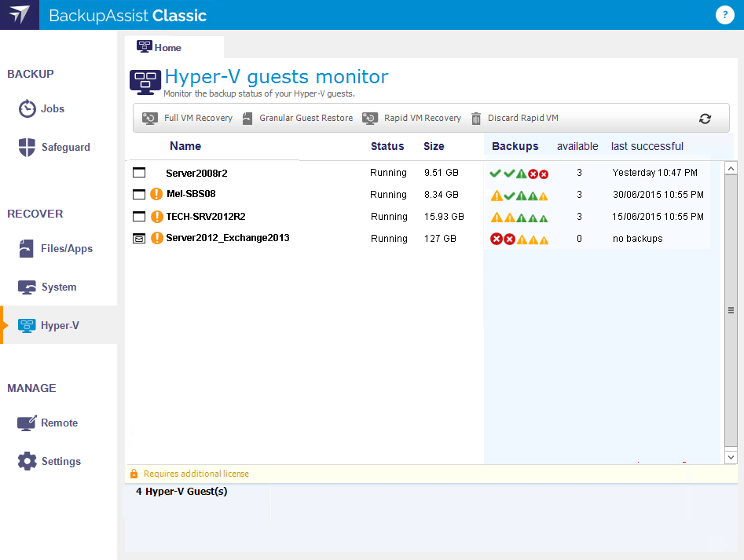Image resolution: width=744 pixels, height=560 pixels.
Task: Click Mel-SBS08 backup history status icons
Action: (x=519, y=196)
